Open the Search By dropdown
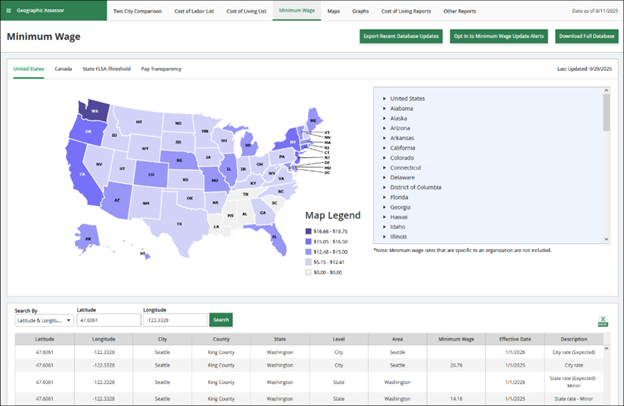The image size is (624, 406). pyautogui.click(x=43, y=320)
